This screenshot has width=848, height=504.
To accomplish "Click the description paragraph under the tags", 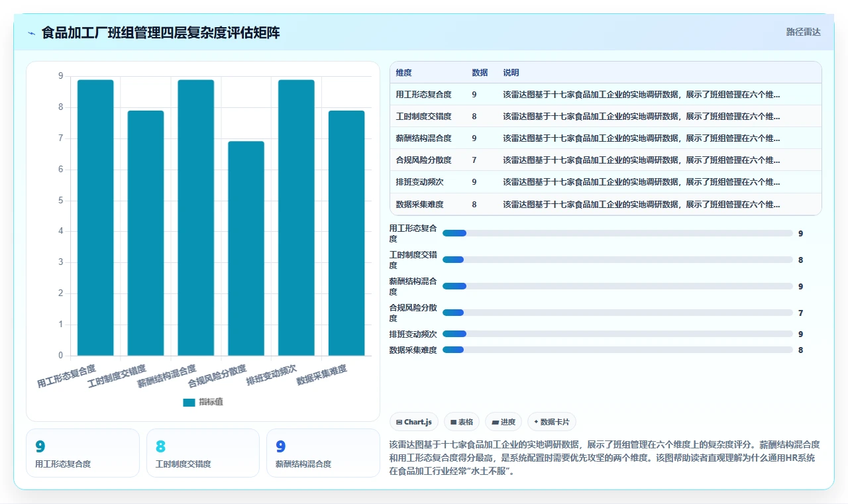I will tap(605, 458).
